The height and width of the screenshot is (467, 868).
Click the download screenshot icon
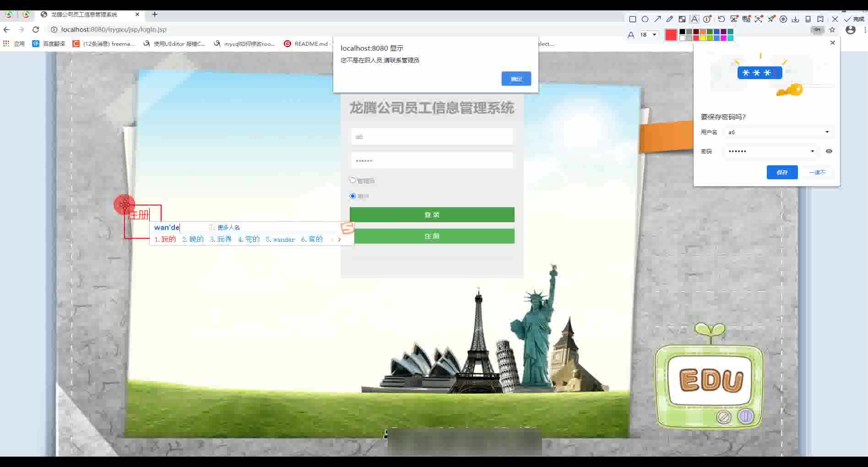coord(796,19)
